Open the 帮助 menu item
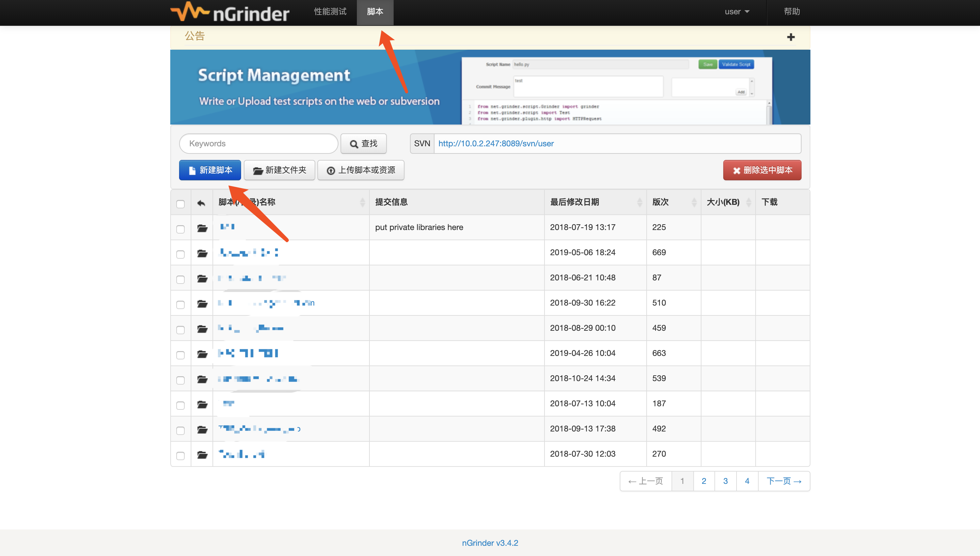 click(792, 12)
